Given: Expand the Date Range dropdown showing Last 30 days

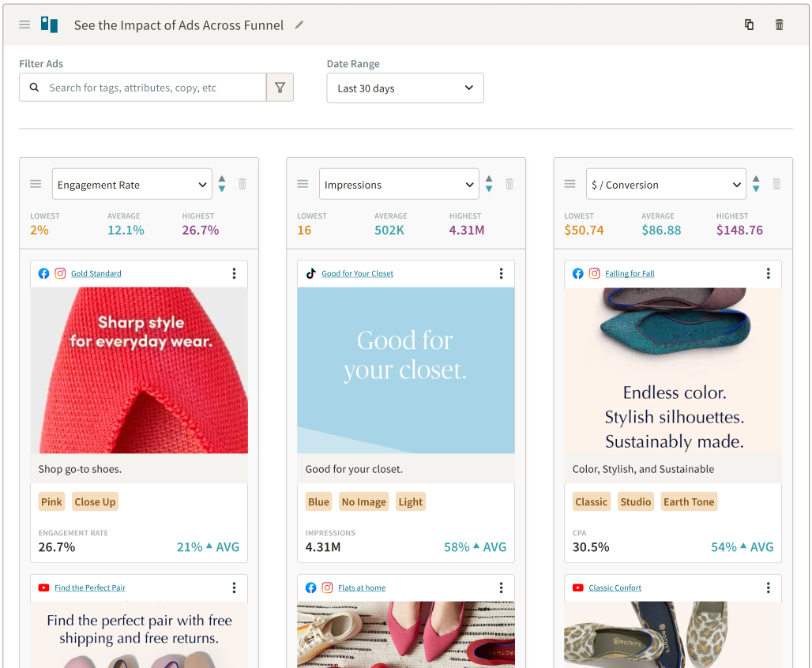Looking at the screenshot, I should pos(405,88).
